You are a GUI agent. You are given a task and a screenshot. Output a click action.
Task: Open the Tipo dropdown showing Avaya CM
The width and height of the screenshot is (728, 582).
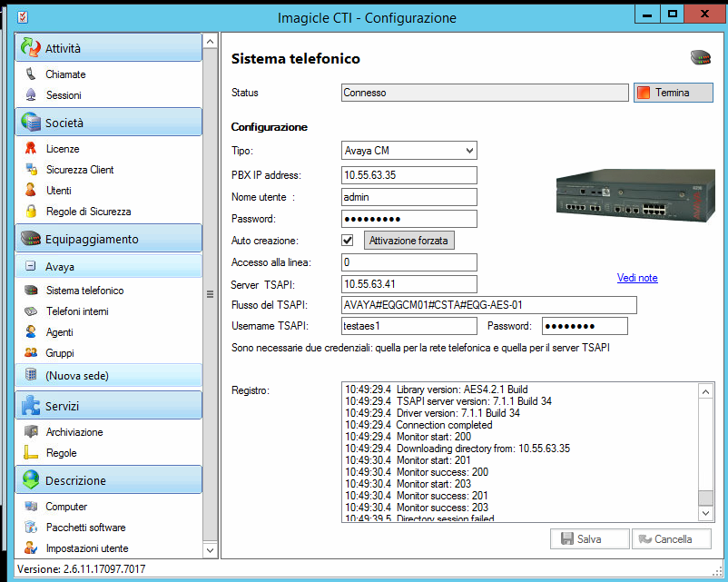pos(409,151)
